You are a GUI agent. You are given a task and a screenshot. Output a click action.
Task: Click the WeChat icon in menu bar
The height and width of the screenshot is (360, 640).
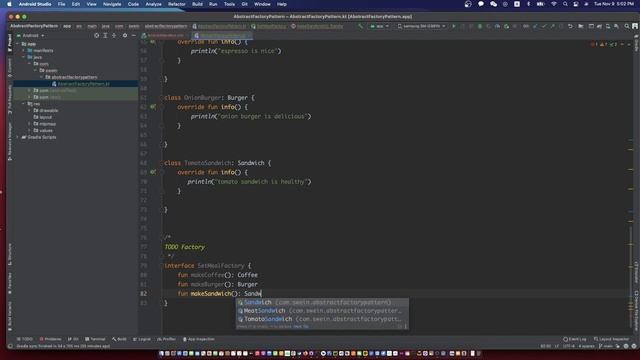[x=493, y=4]
